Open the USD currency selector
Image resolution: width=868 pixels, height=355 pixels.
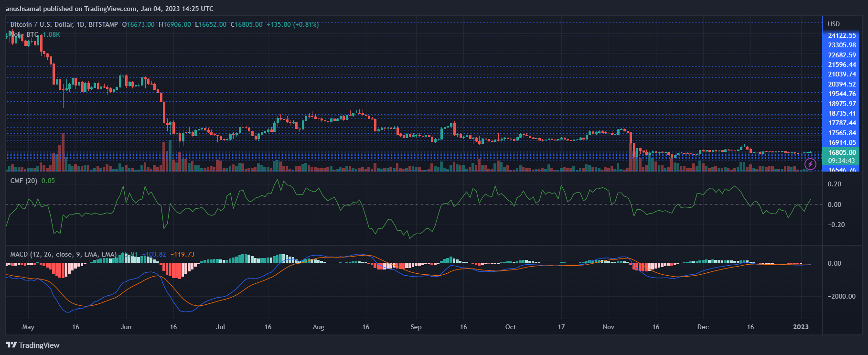tap(834, 24)
